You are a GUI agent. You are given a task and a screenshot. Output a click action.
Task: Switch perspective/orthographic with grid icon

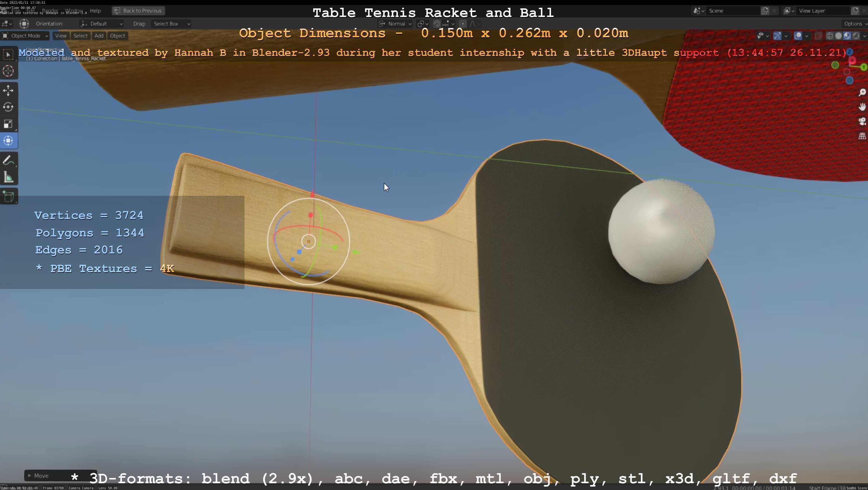point(862,136)
